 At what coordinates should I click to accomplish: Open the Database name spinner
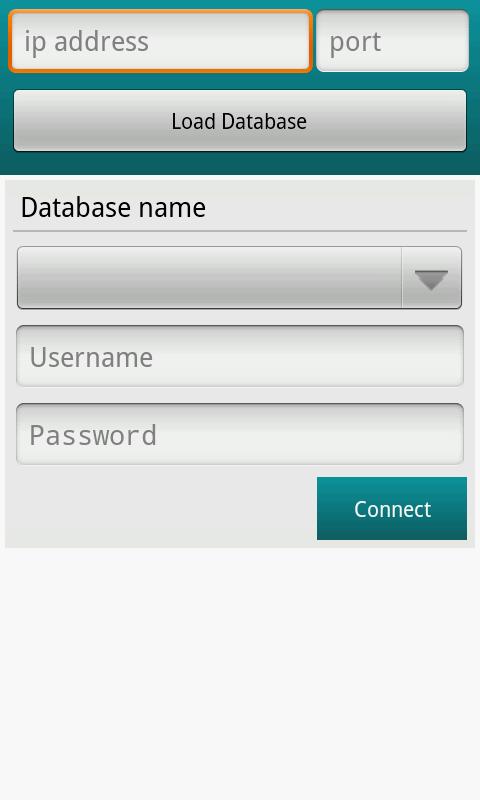tap(239, 278)
